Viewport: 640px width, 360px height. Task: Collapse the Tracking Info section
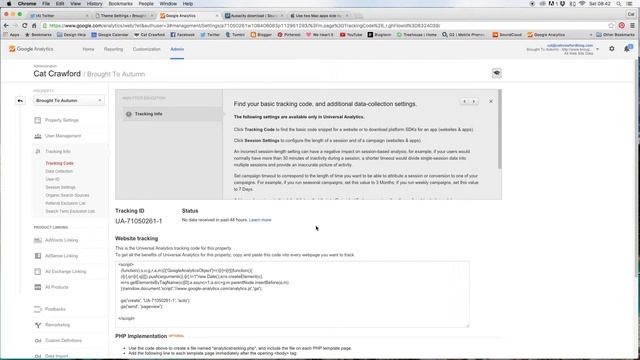tap(58, 151)
